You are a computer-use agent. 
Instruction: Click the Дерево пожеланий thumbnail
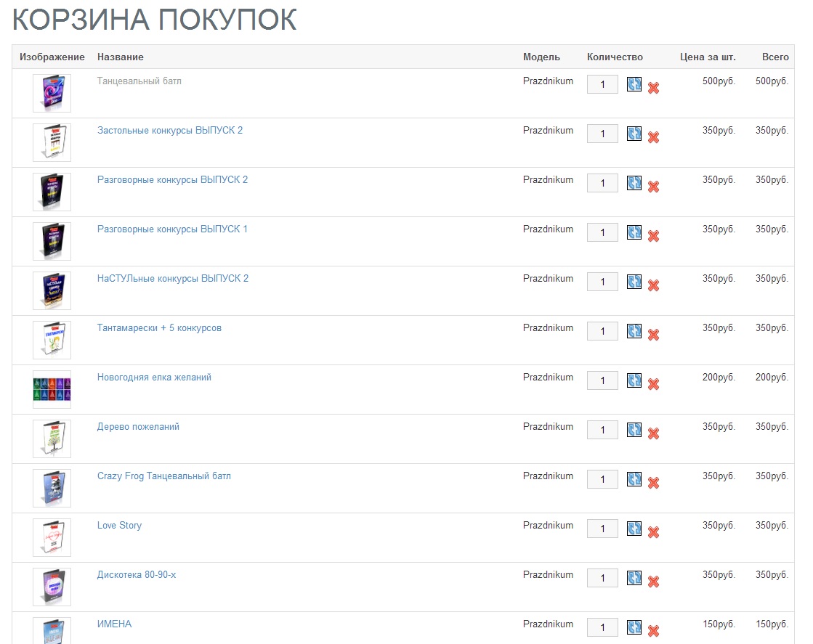[x=52, y=439]
